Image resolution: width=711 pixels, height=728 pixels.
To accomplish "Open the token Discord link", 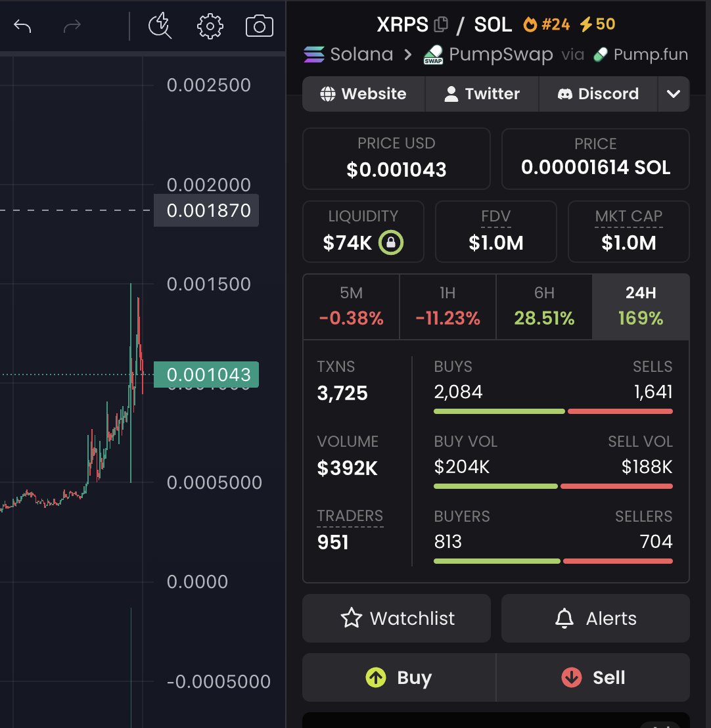I will [x=598, y=94].
